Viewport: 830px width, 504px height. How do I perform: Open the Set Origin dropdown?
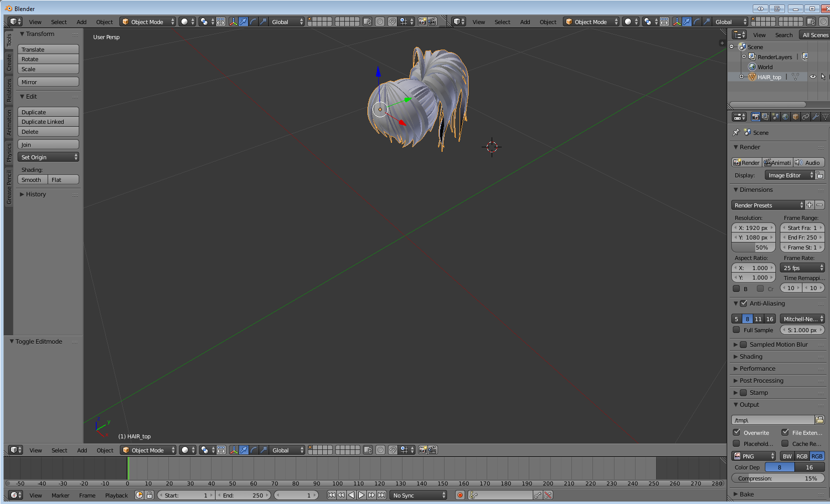tap(49, 157)
